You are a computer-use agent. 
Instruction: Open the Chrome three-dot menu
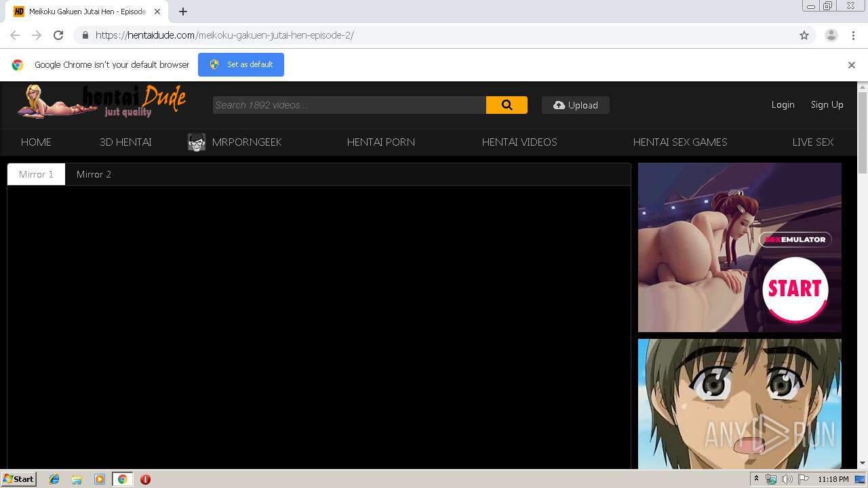click(853, 35)
